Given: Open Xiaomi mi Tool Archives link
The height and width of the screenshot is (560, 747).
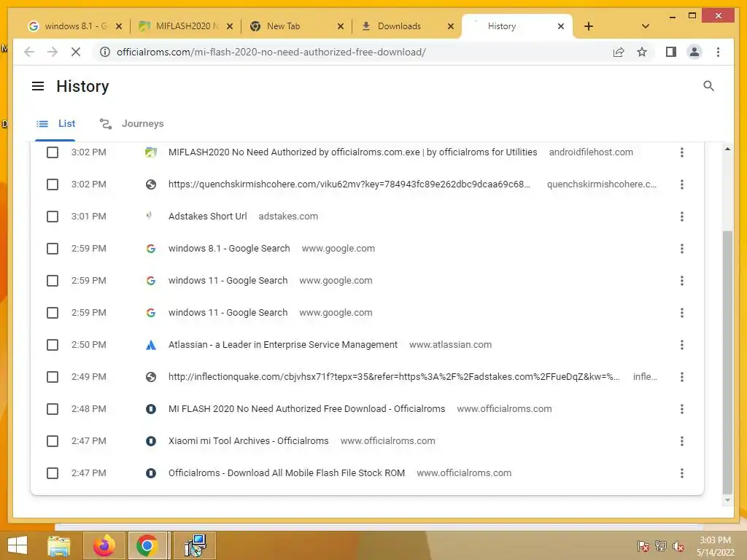Looking at the screenshot, I should point(248,441).
